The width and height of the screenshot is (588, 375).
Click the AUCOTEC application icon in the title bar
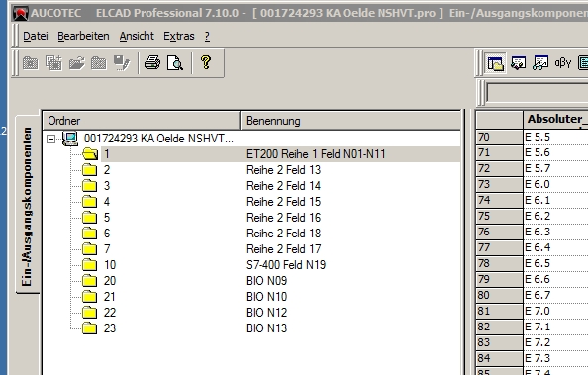pos(21,13)
